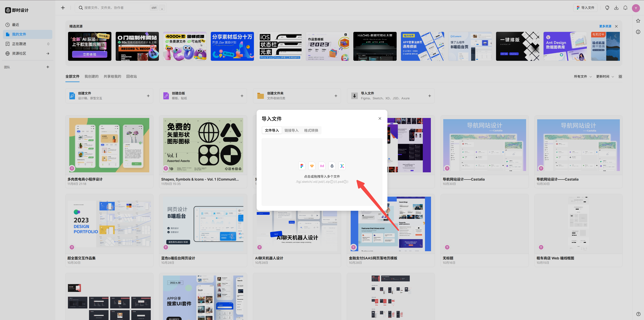The width and height of the screenshot is (644, 320).
Task: Click the download icon in top bar
Action: (x=616, y=8)
